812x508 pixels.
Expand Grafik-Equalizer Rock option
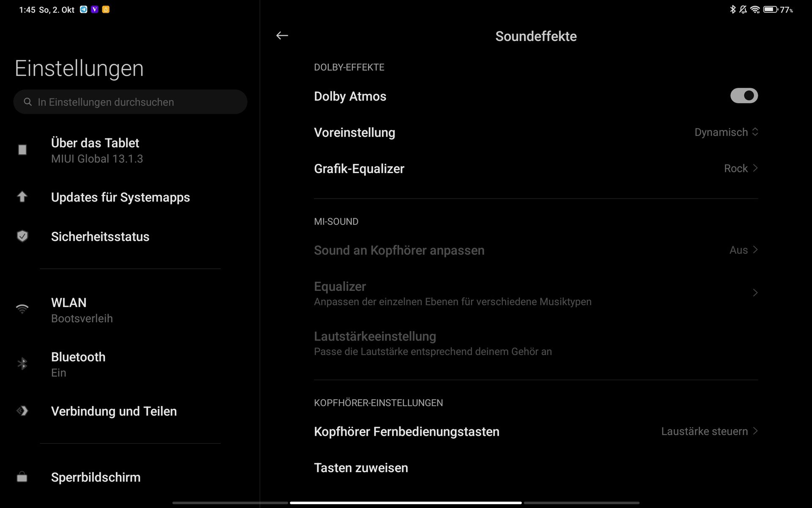click(741, 168)
